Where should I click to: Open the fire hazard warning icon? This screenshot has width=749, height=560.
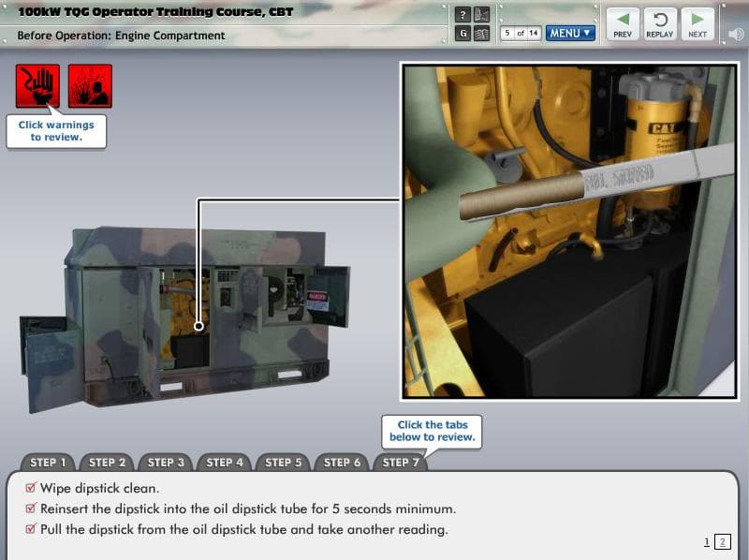tap(90, 86)
